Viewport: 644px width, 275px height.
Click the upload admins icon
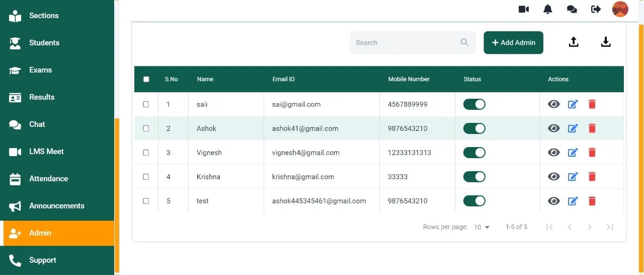point(574,42)
